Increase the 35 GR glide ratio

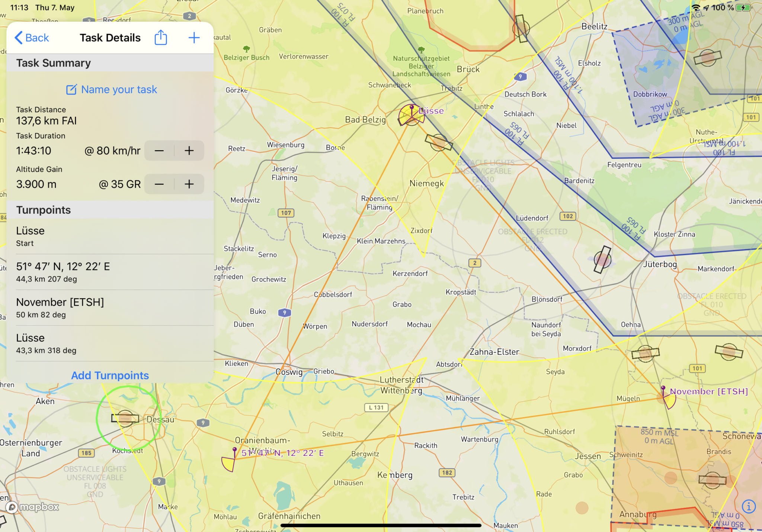(189, 184)
